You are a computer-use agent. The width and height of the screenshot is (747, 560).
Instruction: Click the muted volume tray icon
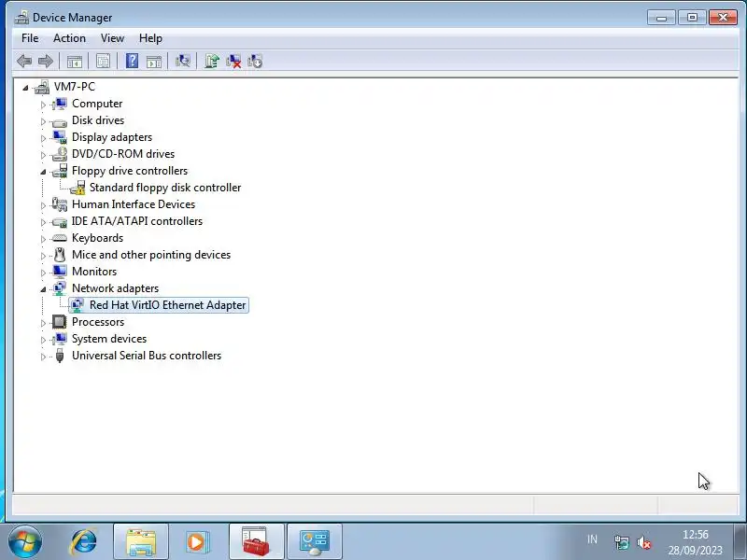pos(643,542)
